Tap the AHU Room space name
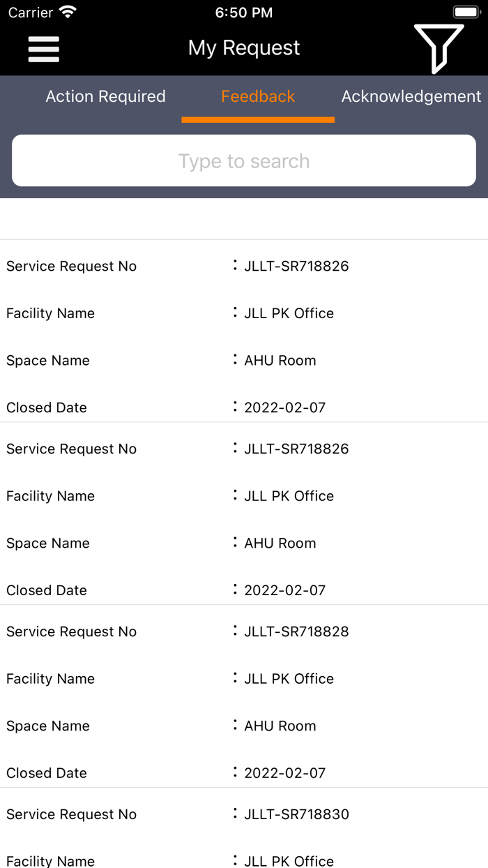Viewport: 488px width, 868px height. pyautogui.click(x=280, y=360)
